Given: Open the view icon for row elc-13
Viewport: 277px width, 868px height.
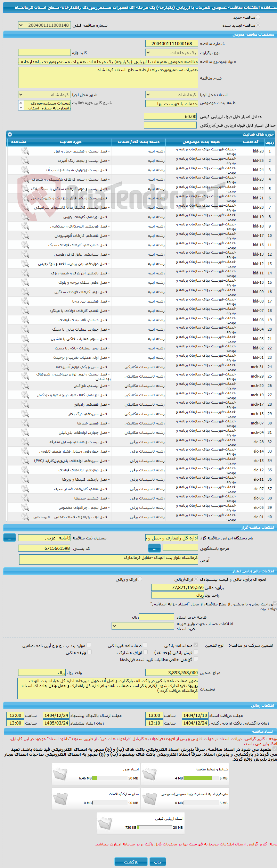Looking at the screenshot, I should tap(25, 461).
